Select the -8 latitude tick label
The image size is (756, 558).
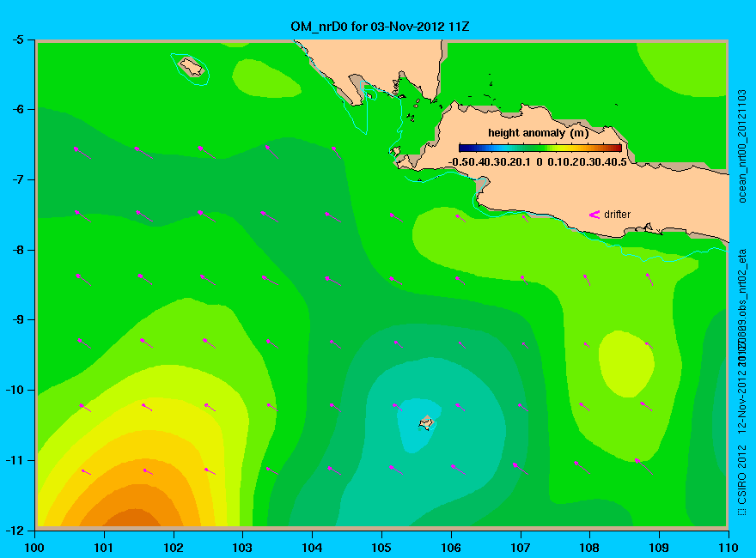17,250
